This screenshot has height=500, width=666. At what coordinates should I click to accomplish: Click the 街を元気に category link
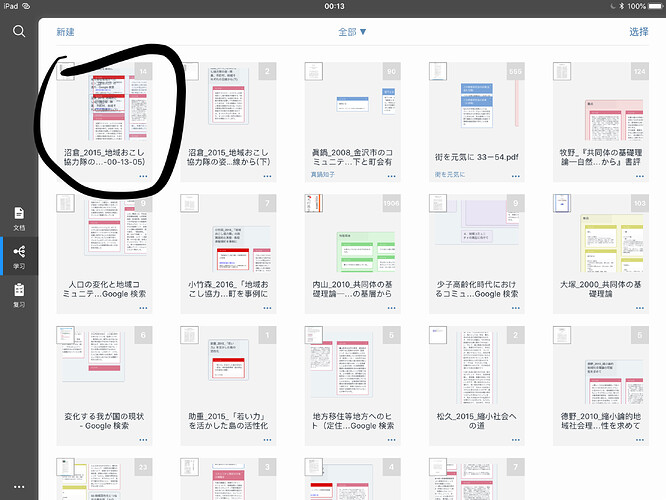coord(450,175)
